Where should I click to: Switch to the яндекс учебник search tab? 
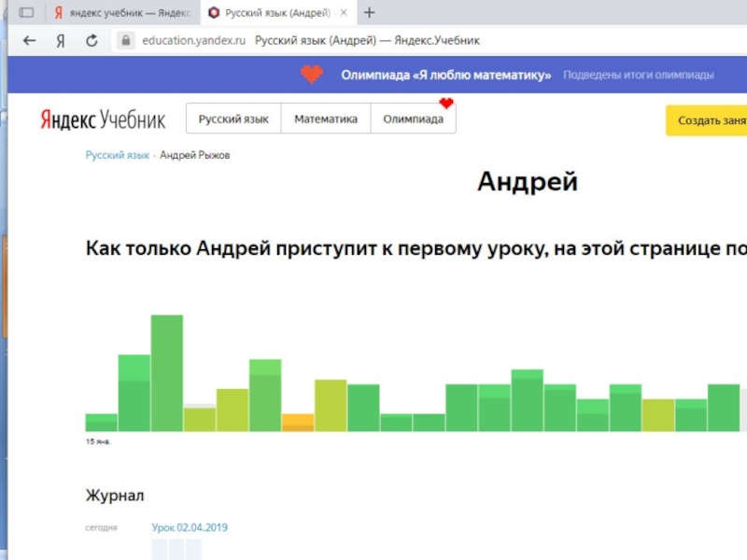point(123,13)
